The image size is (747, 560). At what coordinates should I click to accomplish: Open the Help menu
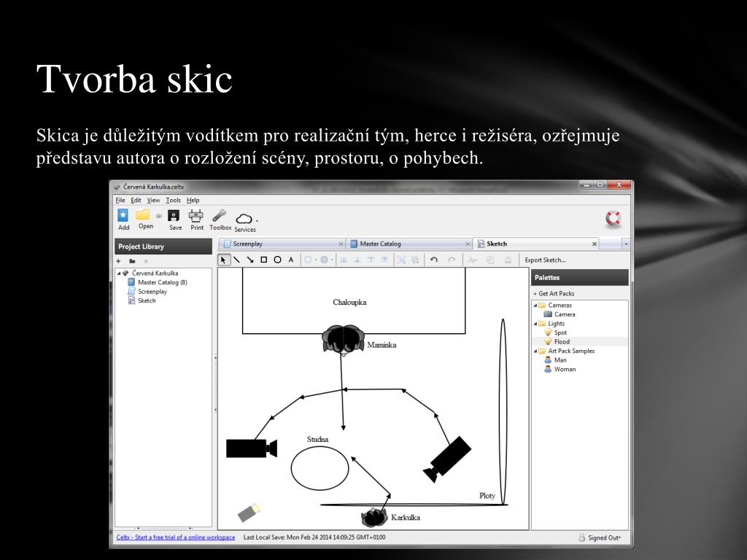pyautogui.click(x=193, y=201)
